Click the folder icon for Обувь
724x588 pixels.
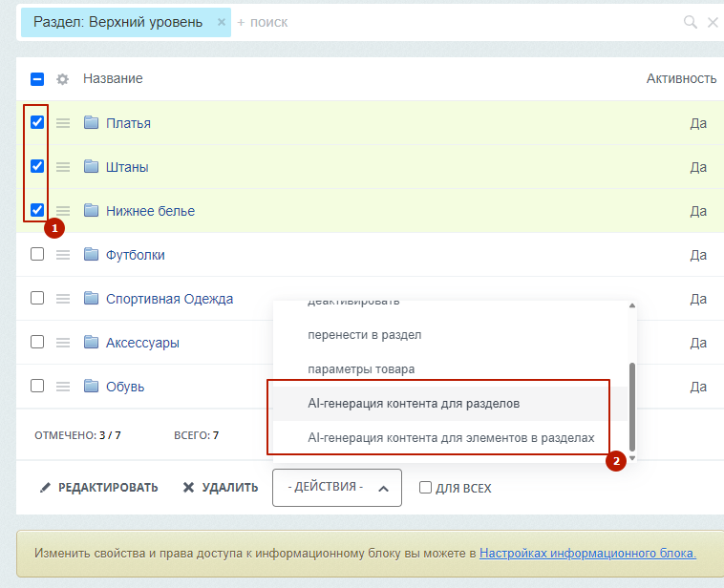point(91,386)
